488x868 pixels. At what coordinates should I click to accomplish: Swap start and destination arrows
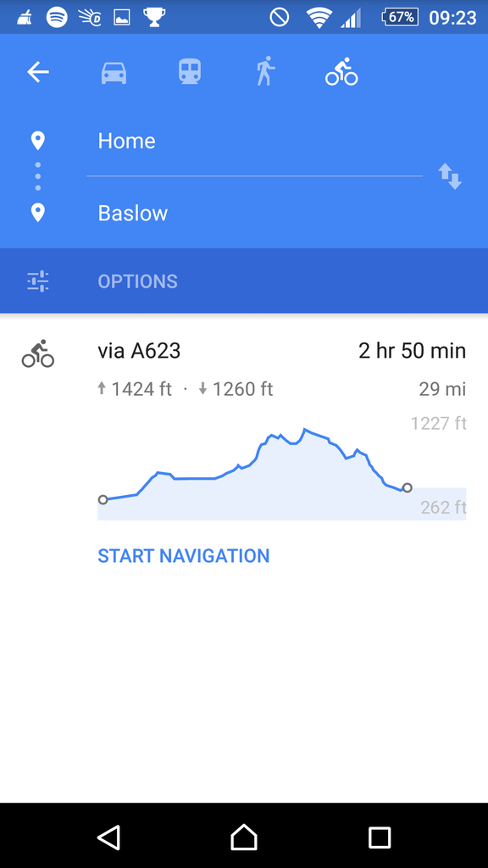(x=450, y=176)
